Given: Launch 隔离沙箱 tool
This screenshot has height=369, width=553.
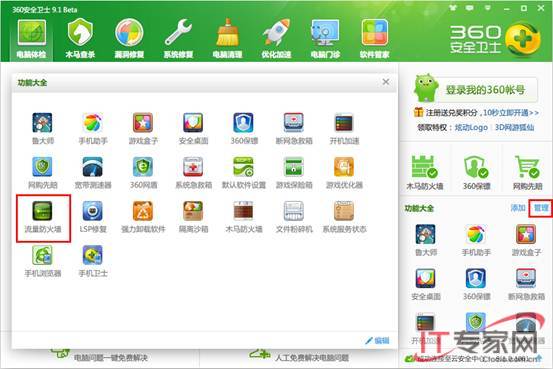Looking at the screenshot, I should 193,217.
